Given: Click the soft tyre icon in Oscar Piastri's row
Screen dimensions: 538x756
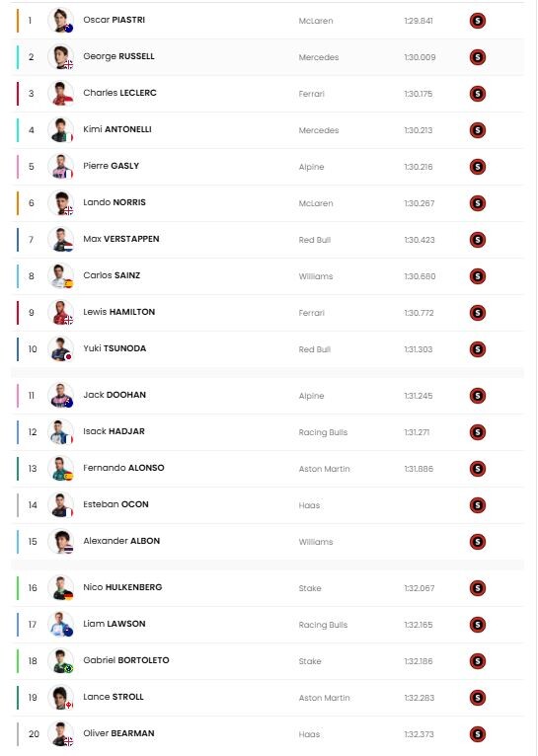Looking at the screenshot, I should [x=477, y=21].
